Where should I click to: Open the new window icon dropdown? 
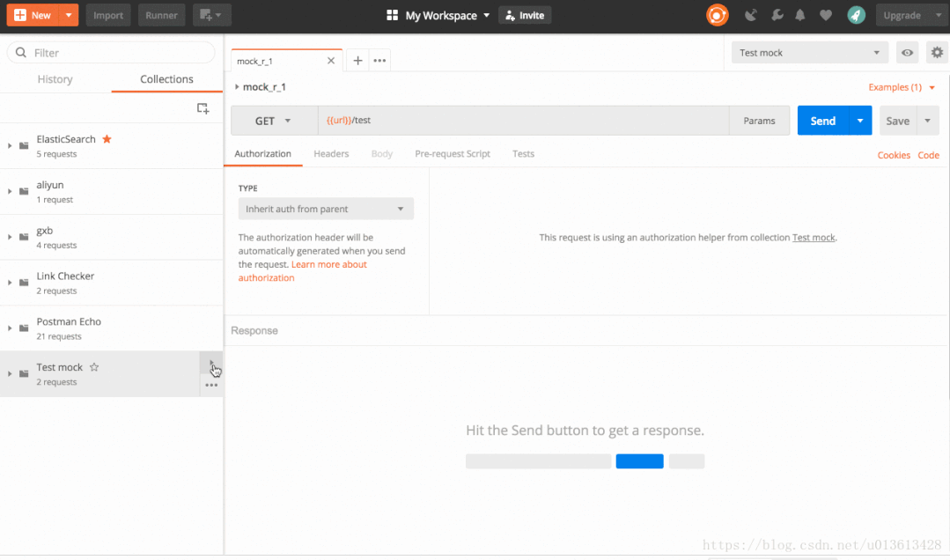pos(211,15)
